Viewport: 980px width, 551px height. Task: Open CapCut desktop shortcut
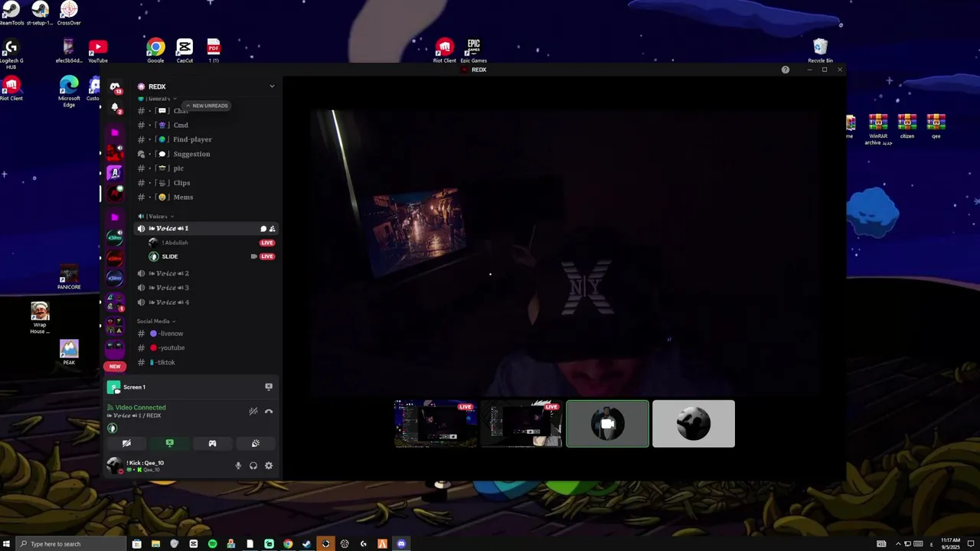pyautogui.click(x=185, y=51)
